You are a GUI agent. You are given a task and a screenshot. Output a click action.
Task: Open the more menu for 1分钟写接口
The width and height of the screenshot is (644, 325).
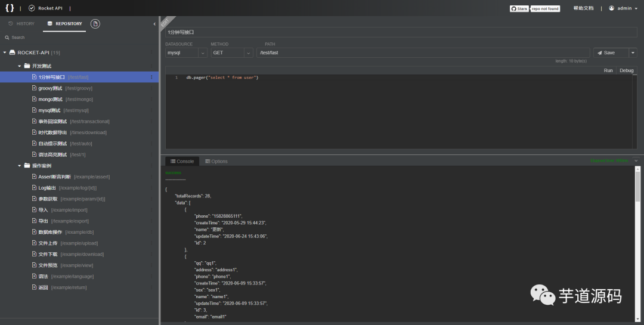coord(151,77)
